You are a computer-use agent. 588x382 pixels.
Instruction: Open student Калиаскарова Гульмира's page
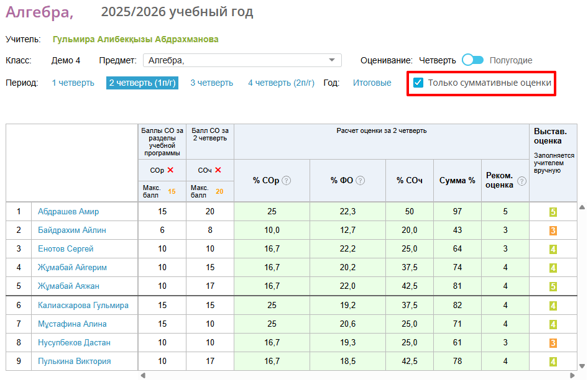(83, 306)
